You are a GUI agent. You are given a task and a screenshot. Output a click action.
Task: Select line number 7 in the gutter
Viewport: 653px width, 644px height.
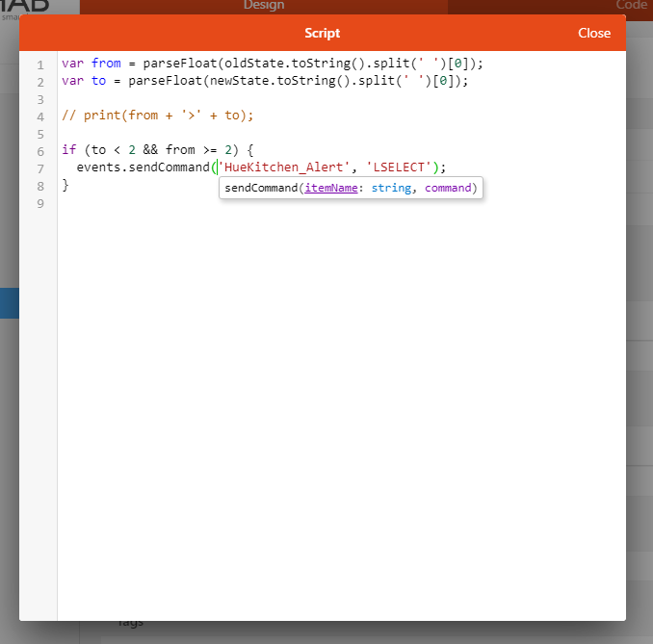[x=40, y=168]
